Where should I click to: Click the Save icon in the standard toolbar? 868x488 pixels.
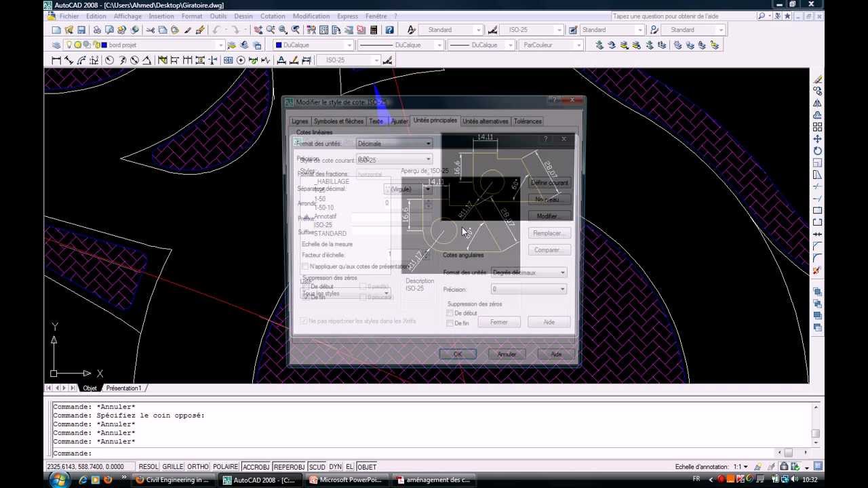[x=81, y=30]
